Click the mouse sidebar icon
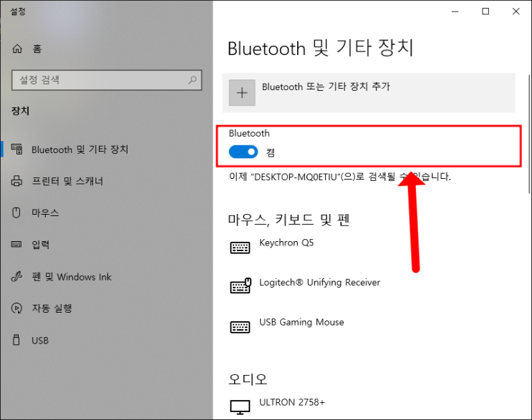The height and width of the screenshot is (420, 532). [x=16, y=213]
